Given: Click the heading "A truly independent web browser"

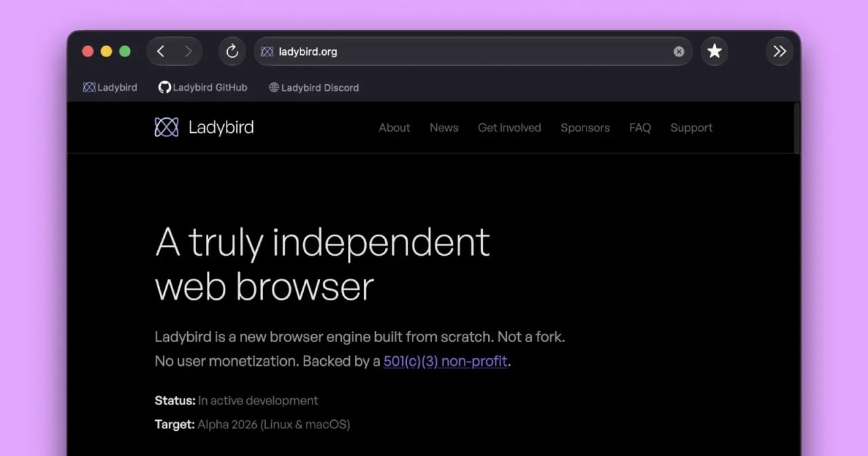Looking at the screenshot, I should tap(322, 264).
